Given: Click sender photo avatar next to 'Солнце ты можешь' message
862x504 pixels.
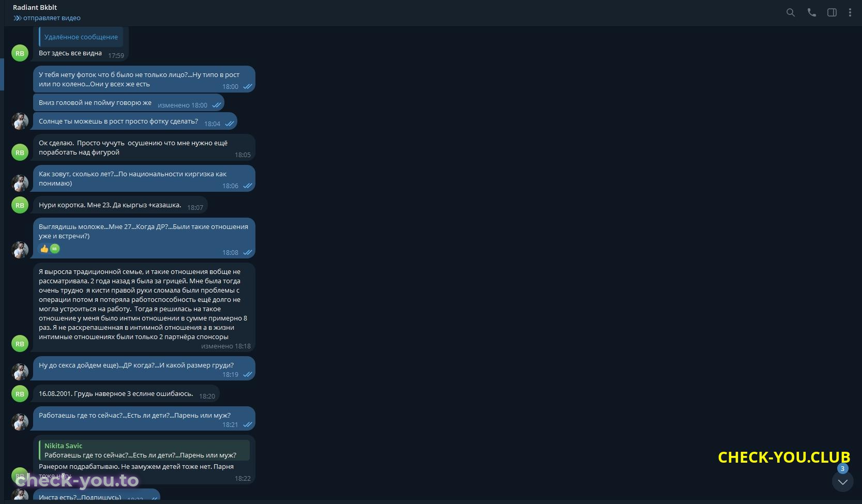Looking at the screenshot, I should pyautogui.click(x=20, y=121).
